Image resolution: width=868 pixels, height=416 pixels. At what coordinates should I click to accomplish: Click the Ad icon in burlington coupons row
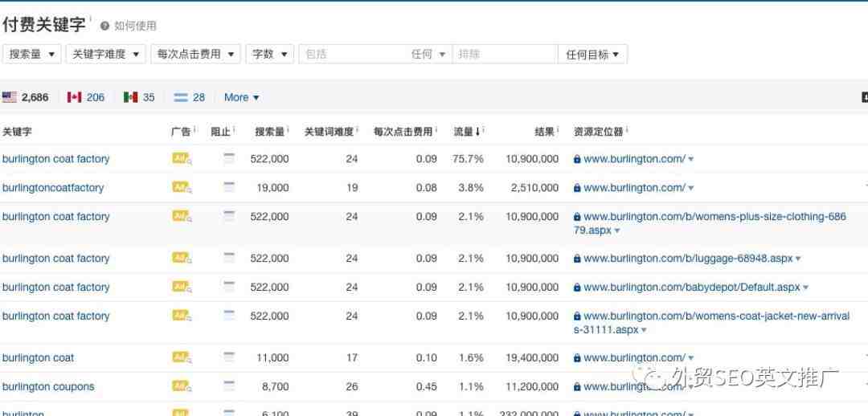[x=182, y=386]
